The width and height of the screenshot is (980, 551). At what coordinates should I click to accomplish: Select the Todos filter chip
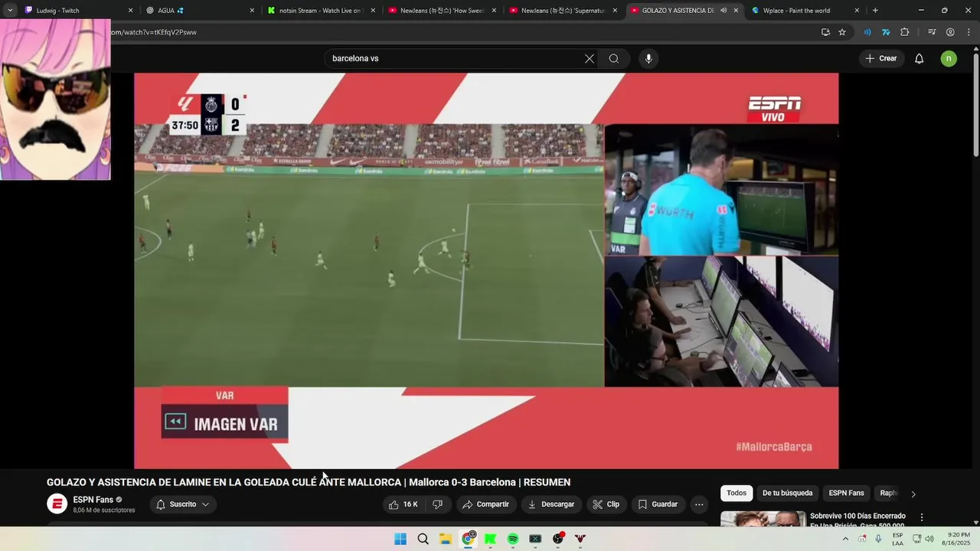pos(737,493)
